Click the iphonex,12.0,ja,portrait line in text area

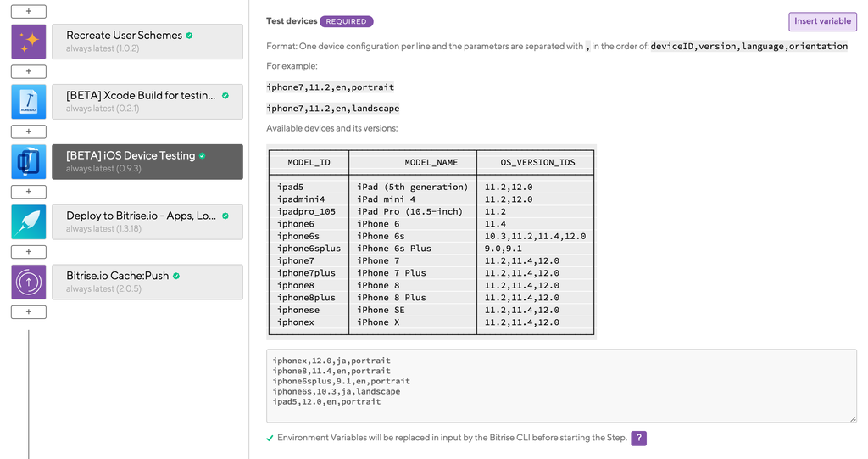point(331,361)
